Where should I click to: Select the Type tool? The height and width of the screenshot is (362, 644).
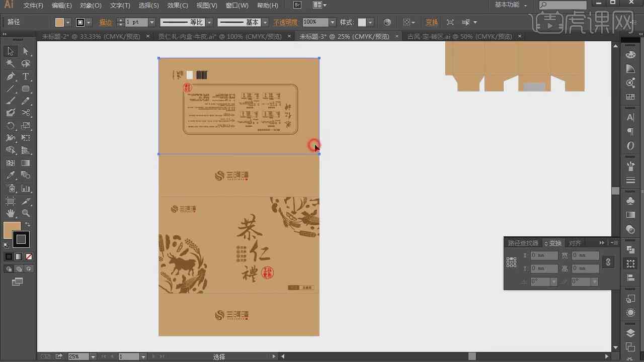(26, 76)
